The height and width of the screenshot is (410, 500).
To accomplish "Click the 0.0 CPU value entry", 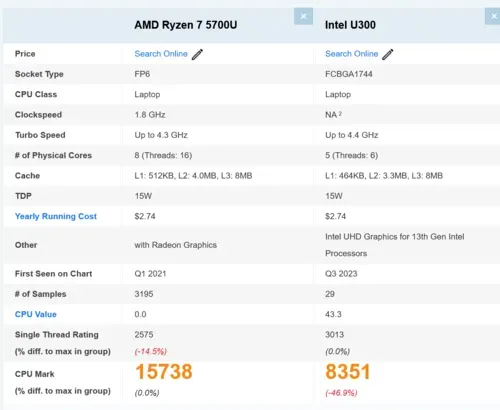I will pyautogui.click(x=140, y=314).
